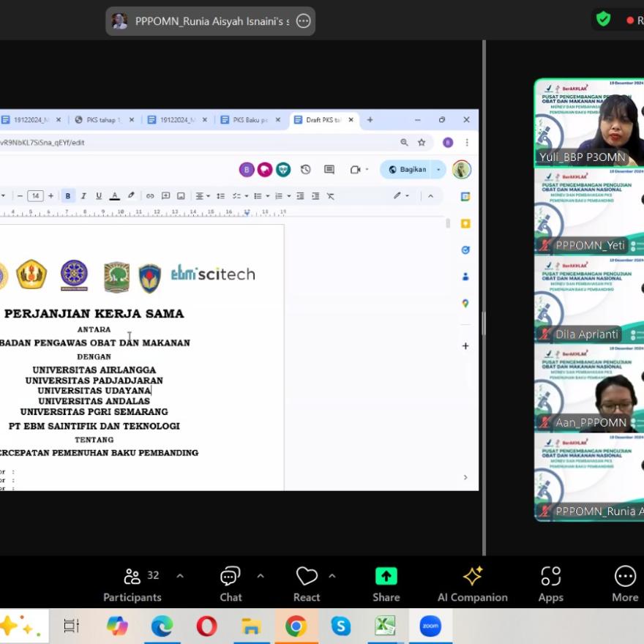Click the clear formatting icon
The width and height of the screenshot is (644, 644).
coord(331,196)
